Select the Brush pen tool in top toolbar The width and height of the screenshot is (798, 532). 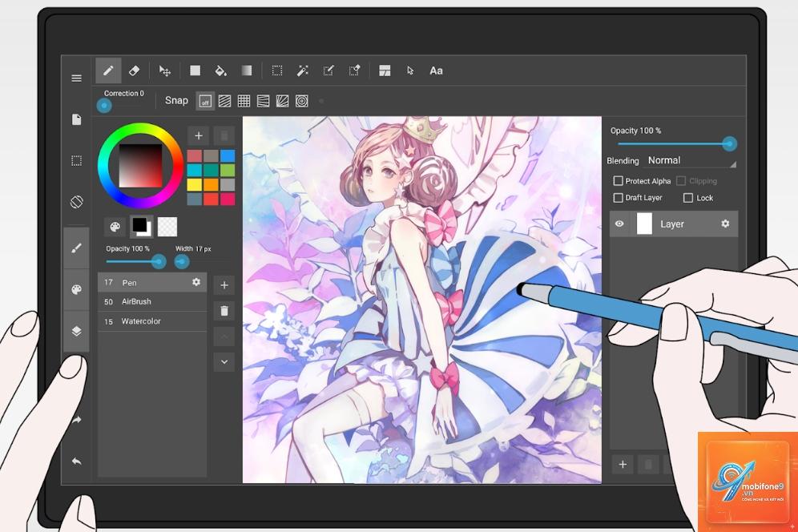point(108,71)
